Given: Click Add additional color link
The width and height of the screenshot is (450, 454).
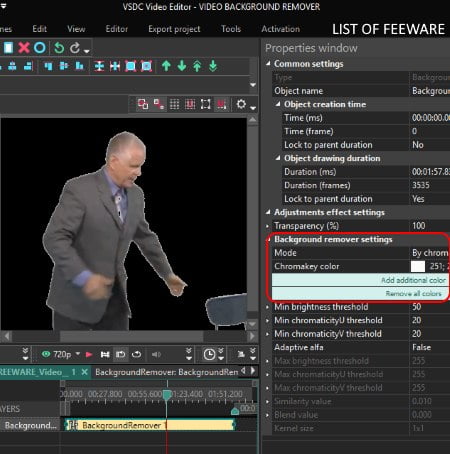Looking at the screenshot, I should coord(413,280).
